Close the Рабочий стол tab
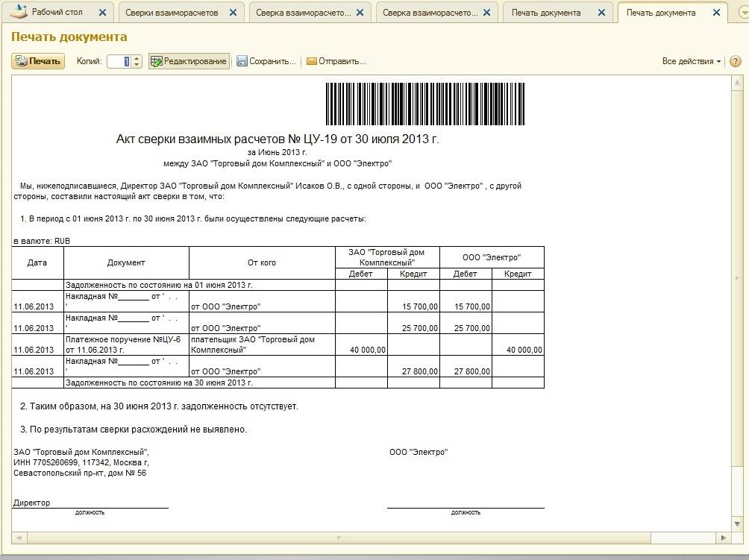The image size is (749, 560). (x=103, y=13)
